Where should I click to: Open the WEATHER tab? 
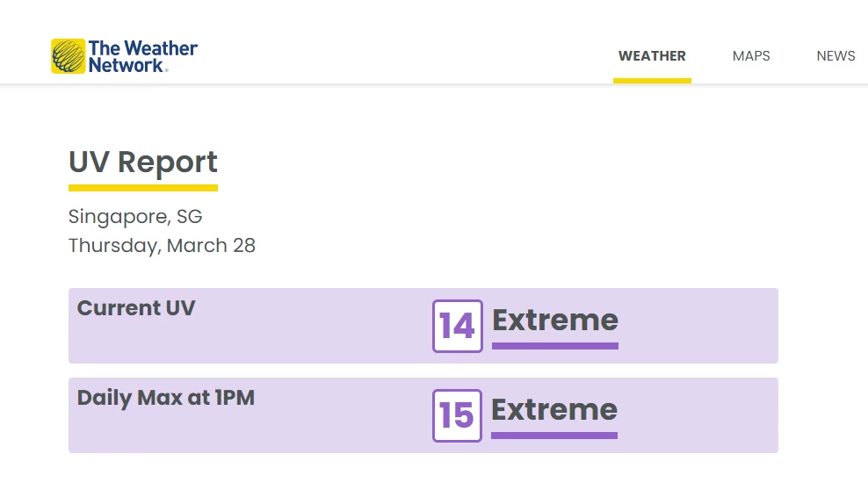pos(652,56)
